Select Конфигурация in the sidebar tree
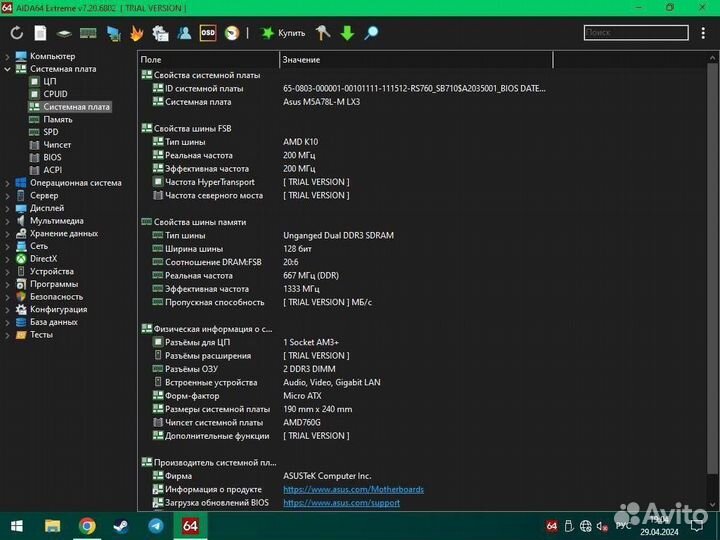Screen dimensions: 720x540 58,309
